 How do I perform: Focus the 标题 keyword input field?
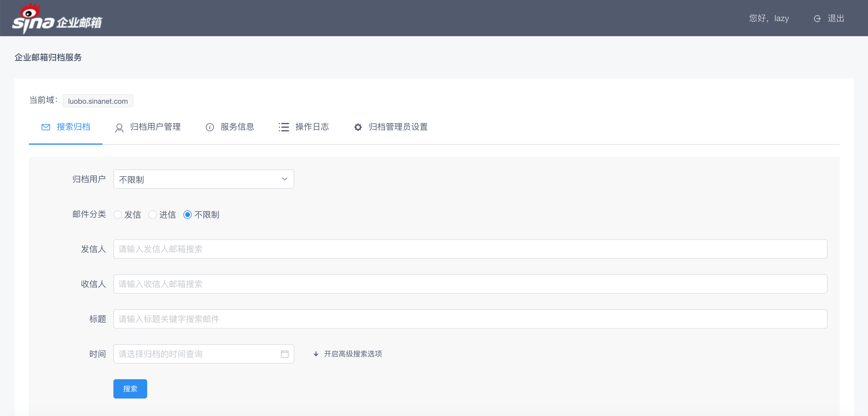(x=470, y=319)
